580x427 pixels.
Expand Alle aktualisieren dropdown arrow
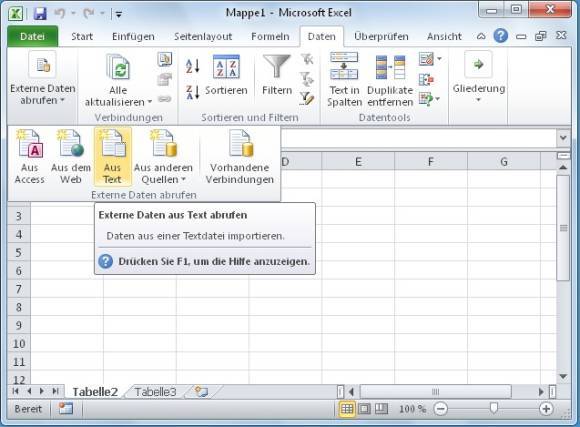click(x=149, y=102)
